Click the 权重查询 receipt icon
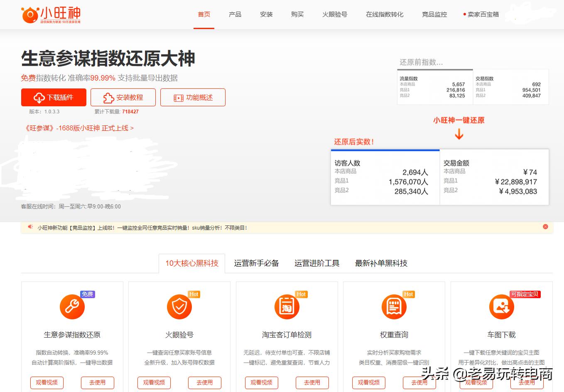The height and width of the screenshot is (392, 564). (394, 307)
